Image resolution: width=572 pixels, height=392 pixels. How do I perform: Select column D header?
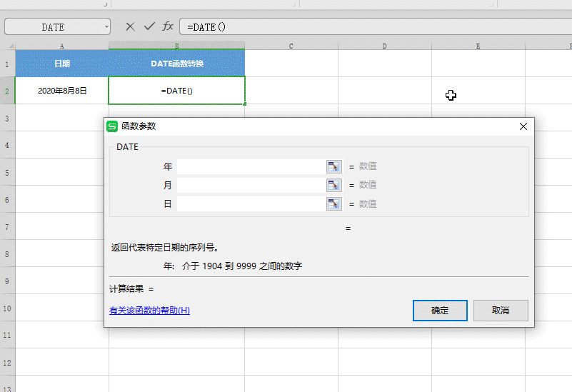click(x=384, y=46)
